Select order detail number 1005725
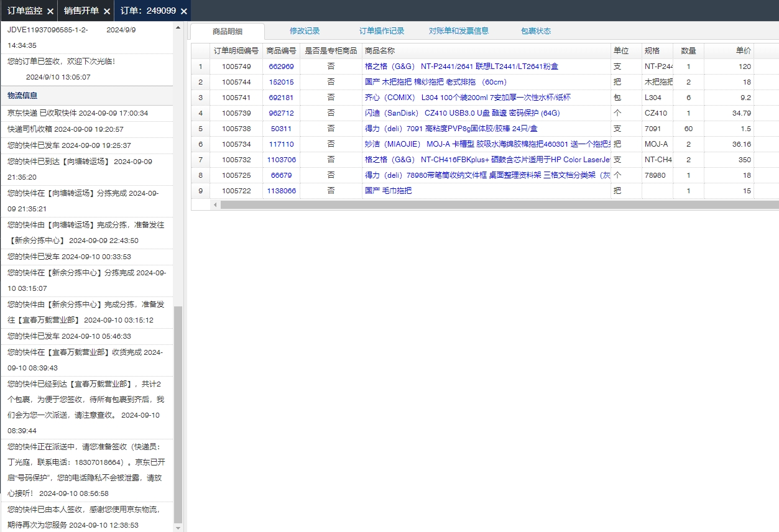This screenshot has height=532, width=779. tap(236, 175)
